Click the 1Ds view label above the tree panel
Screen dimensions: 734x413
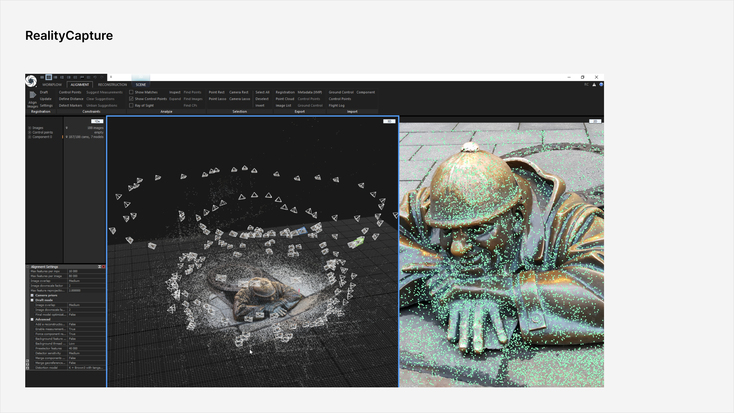[97, 121]
